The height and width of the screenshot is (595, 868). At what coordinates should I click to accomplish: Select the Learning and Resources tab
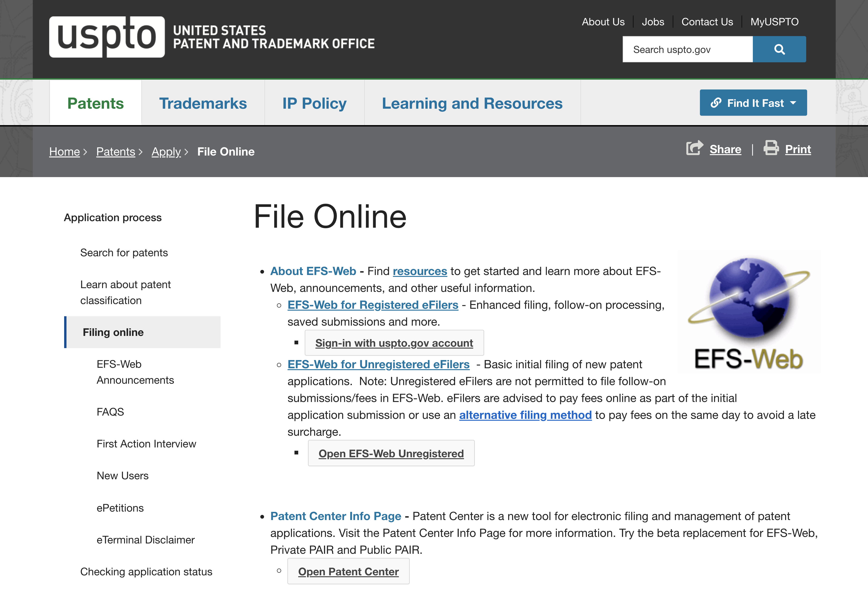pos(472,103)
